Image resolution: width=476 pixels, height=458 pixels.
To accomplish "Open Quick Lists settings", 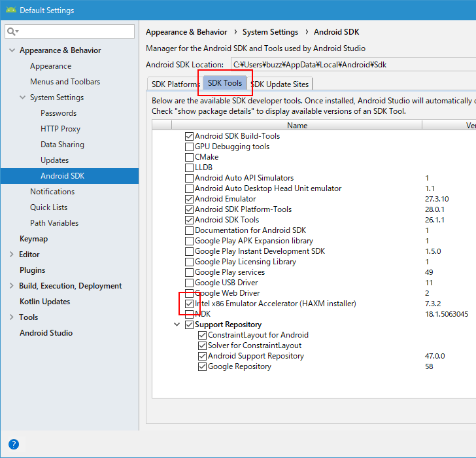I will click(x=48, y=207).
